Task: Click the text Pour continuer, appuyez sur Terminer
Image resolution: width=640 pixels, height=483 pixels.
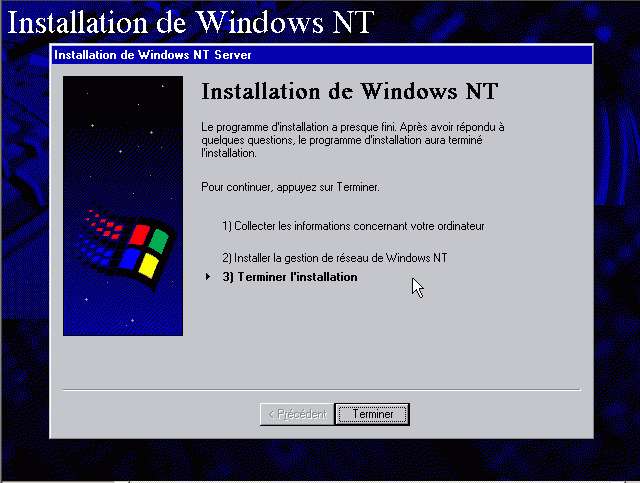Action: 290,187
